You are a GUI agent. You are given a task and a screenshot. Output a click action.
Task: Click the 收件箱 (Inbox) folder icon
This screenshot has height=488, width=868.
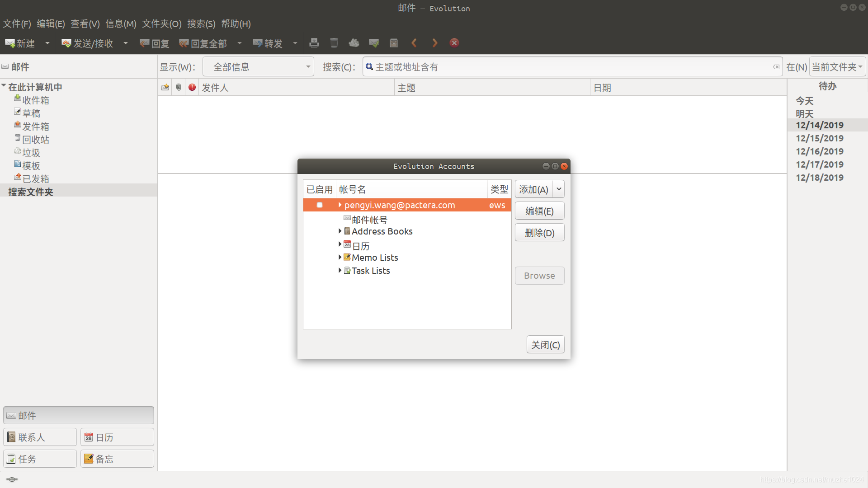pyautogui.click(x=17, y=99)
